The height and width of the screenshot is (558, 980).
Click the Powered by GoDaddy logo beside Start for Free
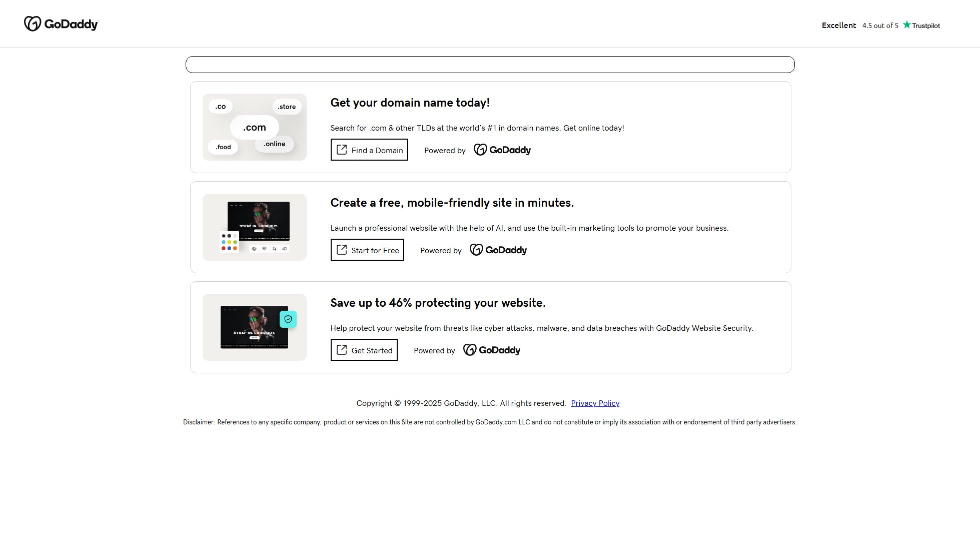tap(498, 250)
